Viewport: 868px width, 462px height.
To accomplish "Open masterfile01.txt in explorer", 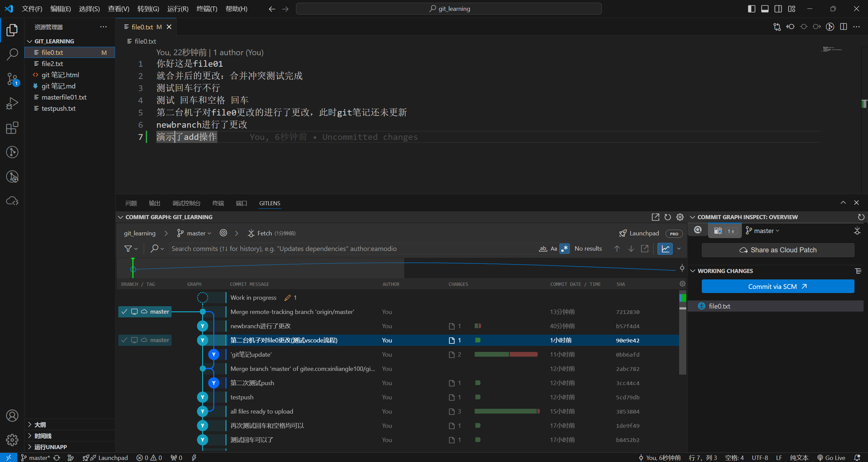I will tap(70, 97).
